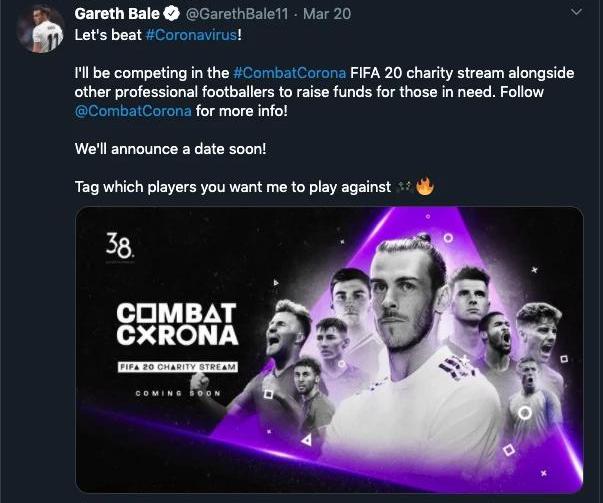Click the fire emoji in tweet
603x503 pixels.
tap(424, 187)
